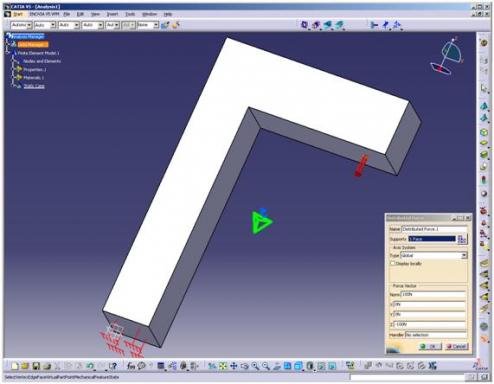Viewport: 494px width, 384px height.
Task: Select the Fit All In view icon
Action: (x=223, y=366)
